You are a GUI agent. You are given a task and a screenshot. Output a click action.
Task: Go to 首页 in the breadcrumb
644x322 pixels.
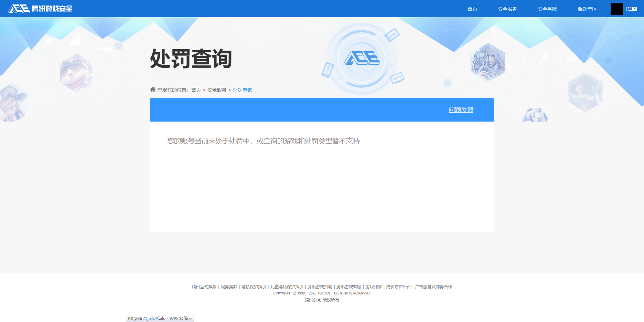click(x=196, y=90)
